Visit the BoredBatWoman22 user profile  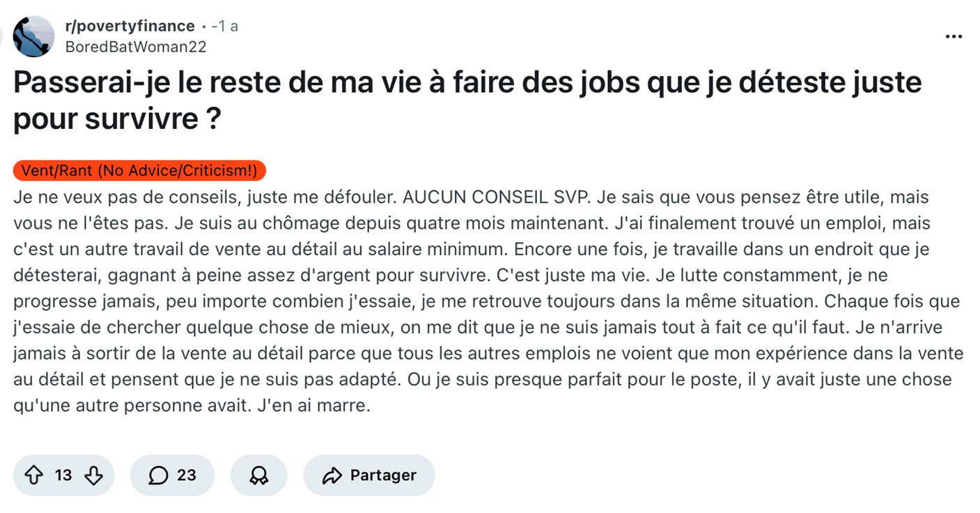pos(136,47)
